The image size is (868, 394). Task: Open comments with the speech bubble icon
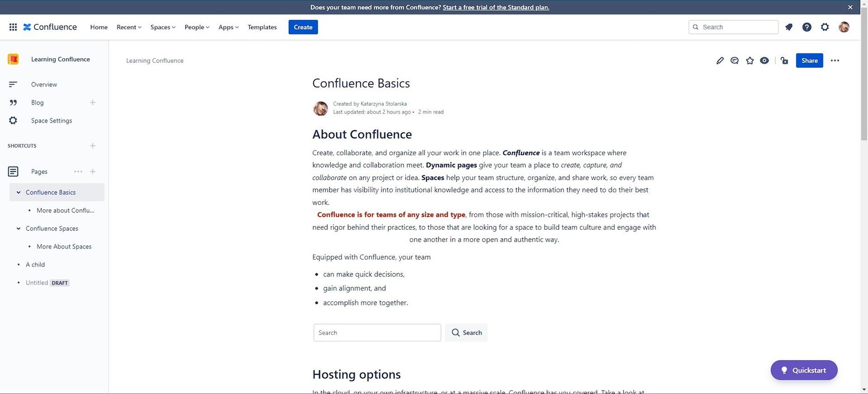[735, 60]
